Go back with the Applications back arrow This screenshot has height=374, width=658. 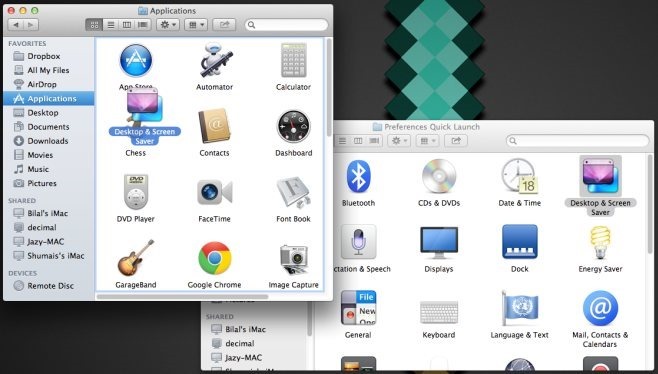click(x=16, y=25)
